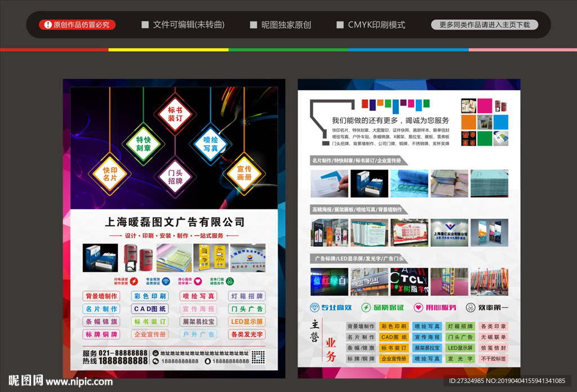Screen dimensions: 577x392
Task: Toggle the checkbox beside CMYK印刷模式
Action: pos(340,25)
